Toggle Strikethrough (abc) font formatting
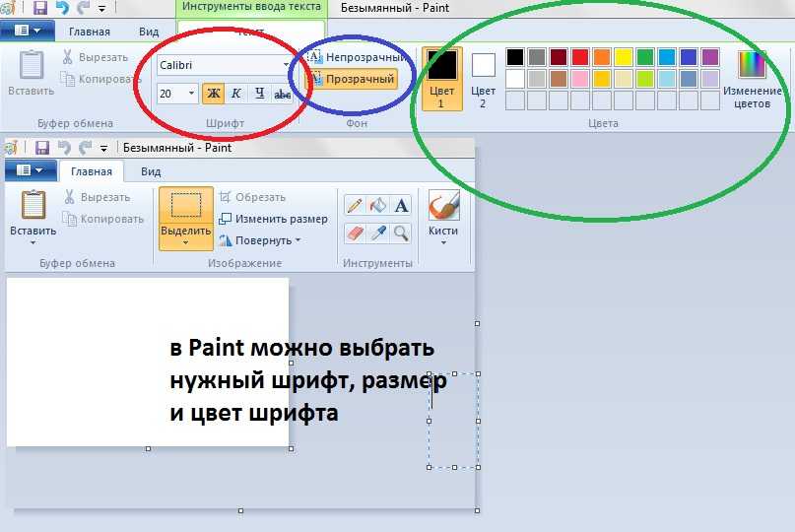 coord(282,94)
